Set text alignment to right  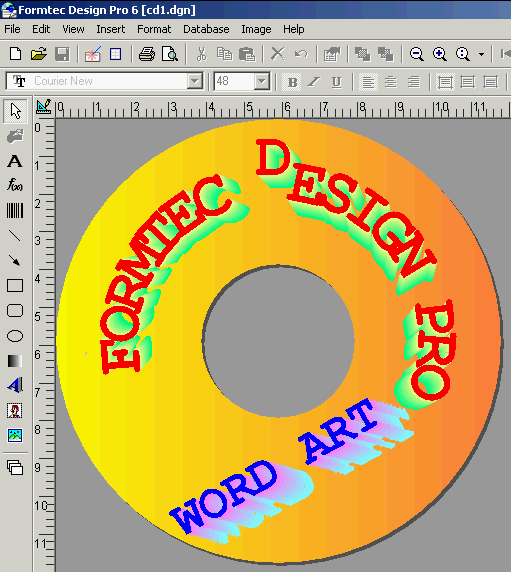pos(414,82)
